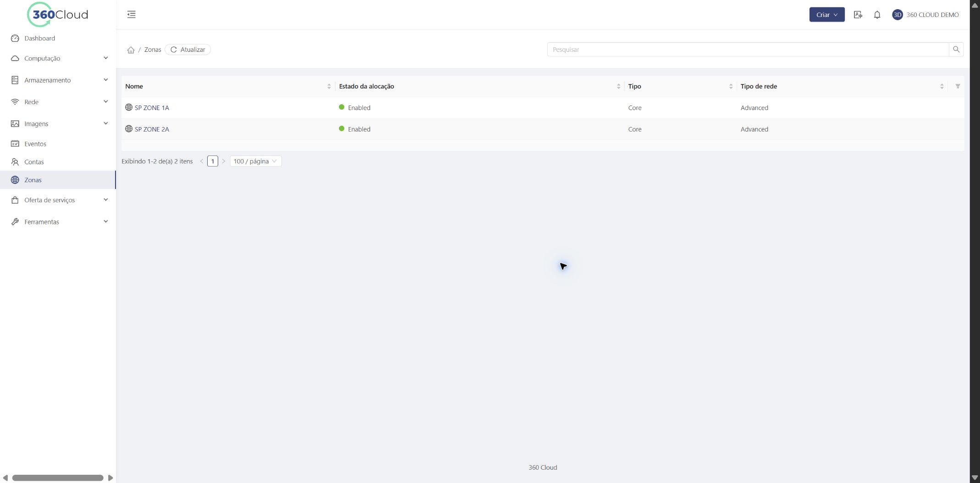Click the sidebar scrollbar right arrow

[x=110, y=478]
